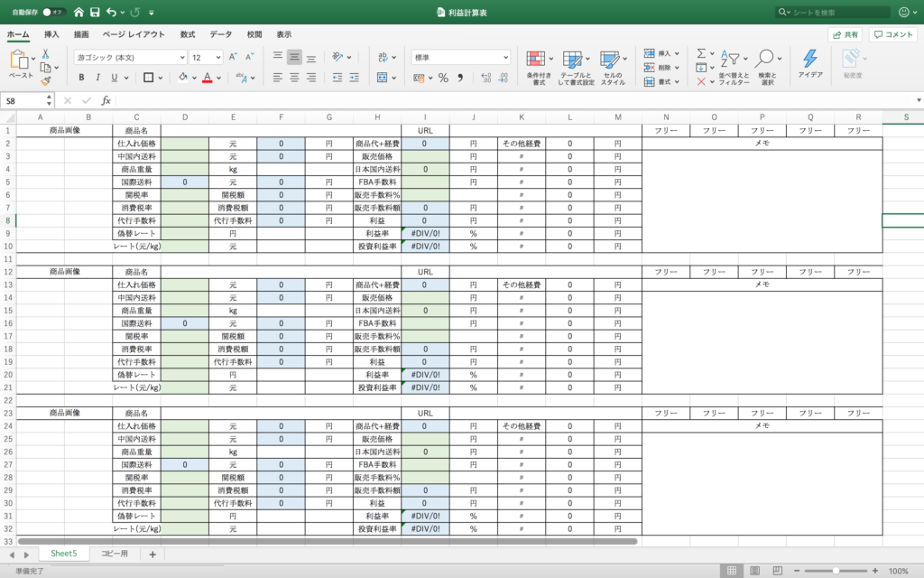This screenshot has height=578, width=924.
Task: Toggle bold formatting
Action: point(81,78)
